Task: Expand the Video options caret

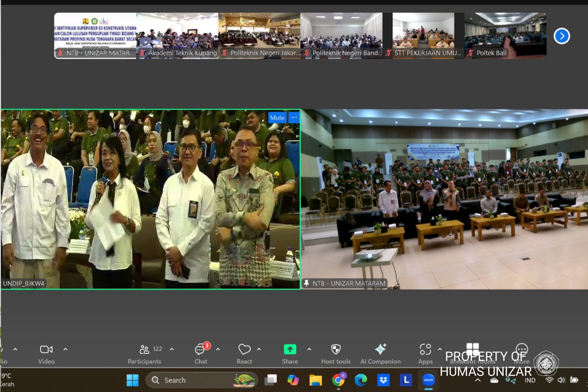Action: (x=65, y=349)
